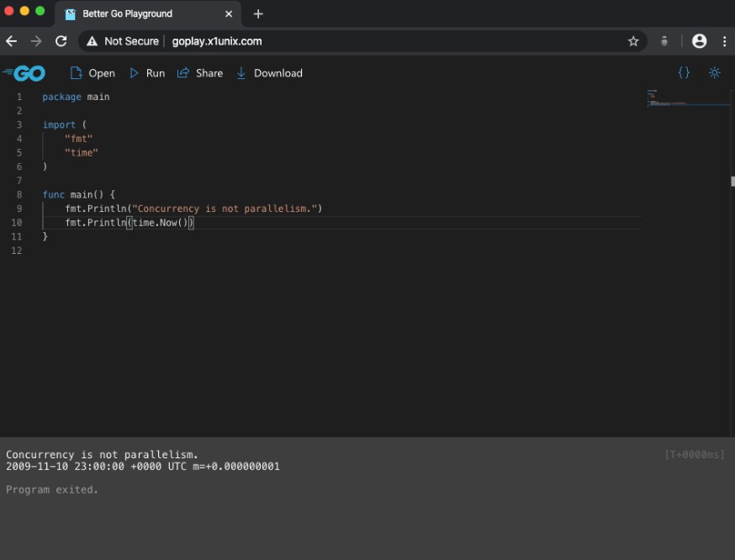Image resolution: width=735 pixels, height=560 pixels.
Task: Bookmark the page with the star icon
Action: (x=633, y=41)
